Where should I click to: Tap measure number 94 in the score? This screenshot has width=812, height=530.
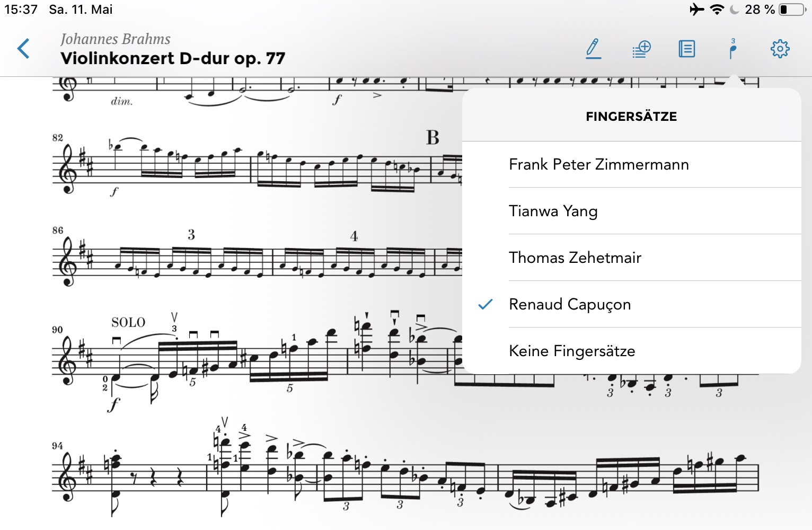tap(57, 446)
